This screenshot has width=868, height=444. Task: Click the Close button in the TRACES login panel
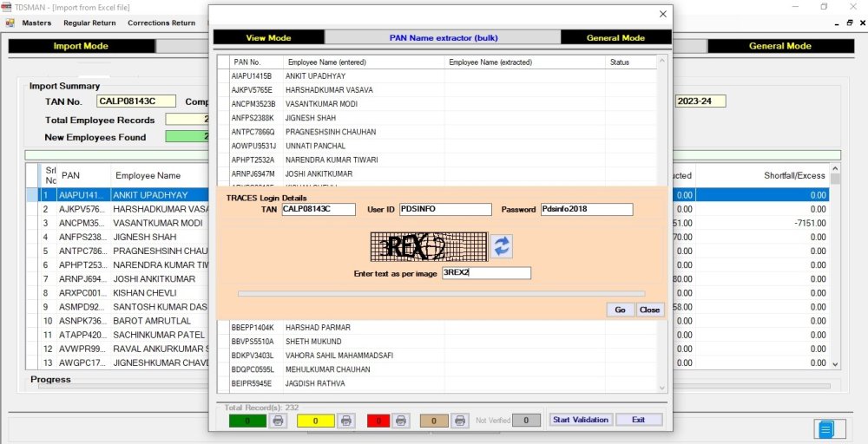649,310
